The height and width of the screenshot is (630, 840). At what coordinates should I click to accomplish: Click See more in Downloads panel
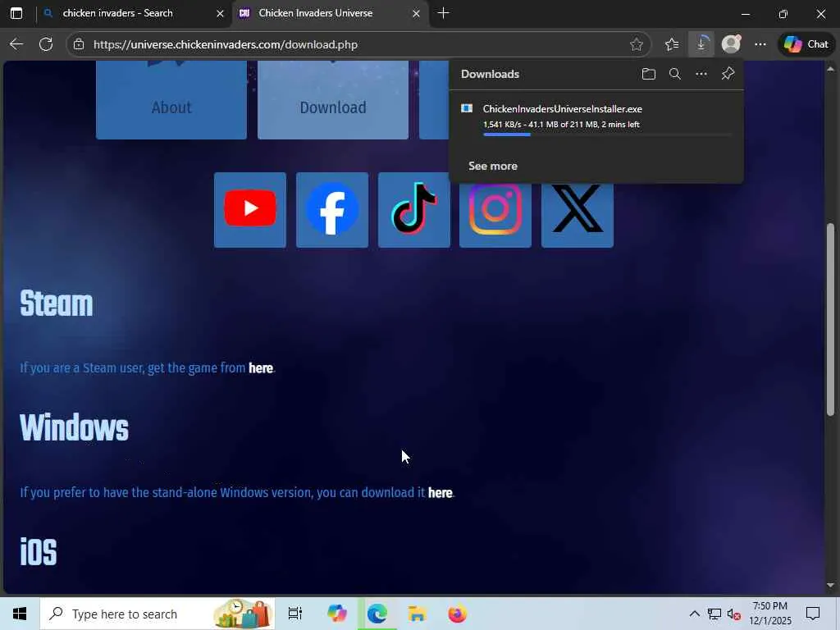[x=493, y=166]
